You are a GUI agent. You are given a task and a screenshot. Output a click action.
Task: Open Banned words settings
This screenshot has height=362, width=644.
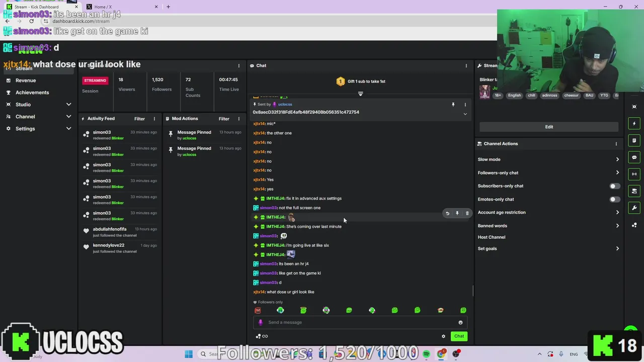[x=549, y=226]
